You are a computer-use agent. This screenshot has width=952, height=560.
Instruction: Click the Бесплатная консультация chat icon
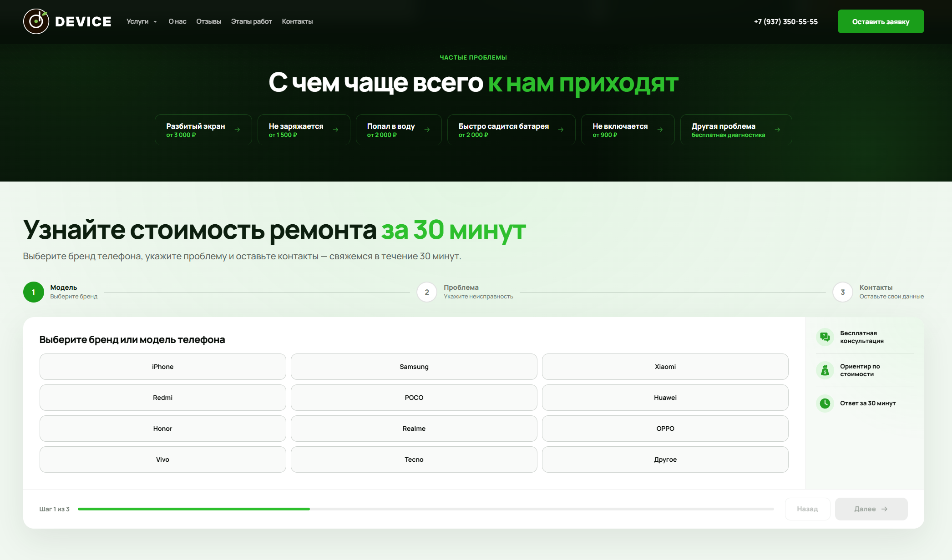825,337
